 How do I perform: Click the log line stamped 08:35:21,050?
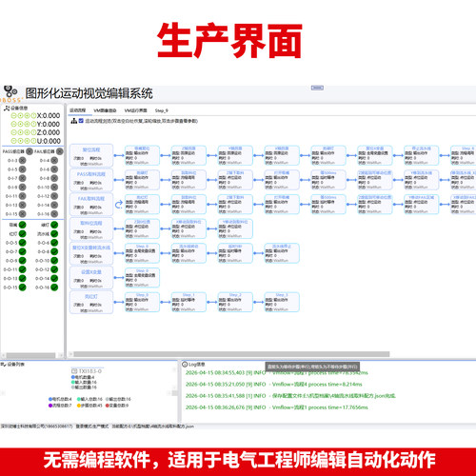click(x=273, y=385)
